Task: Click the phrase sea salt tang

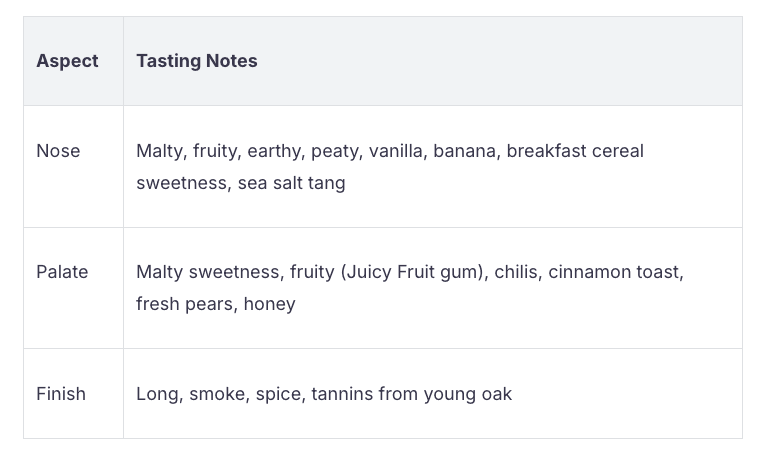Action: (291, 183)
